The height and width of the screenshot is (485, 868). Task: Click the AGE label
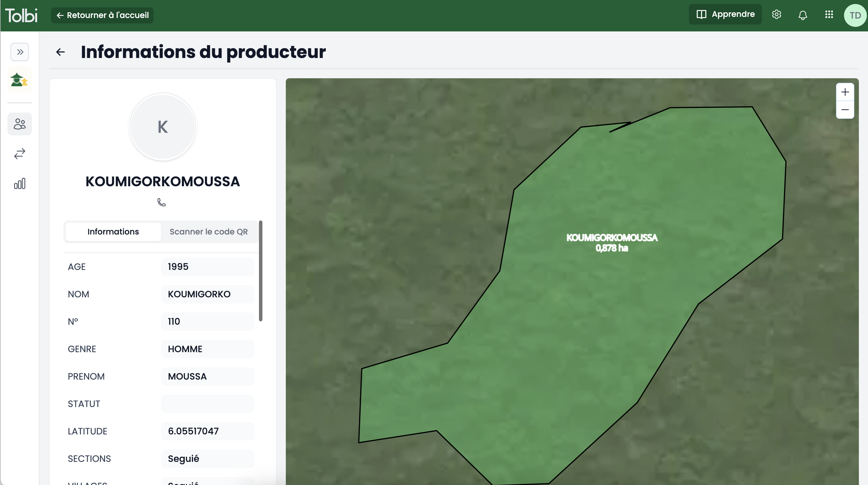(x=77, y=266)
